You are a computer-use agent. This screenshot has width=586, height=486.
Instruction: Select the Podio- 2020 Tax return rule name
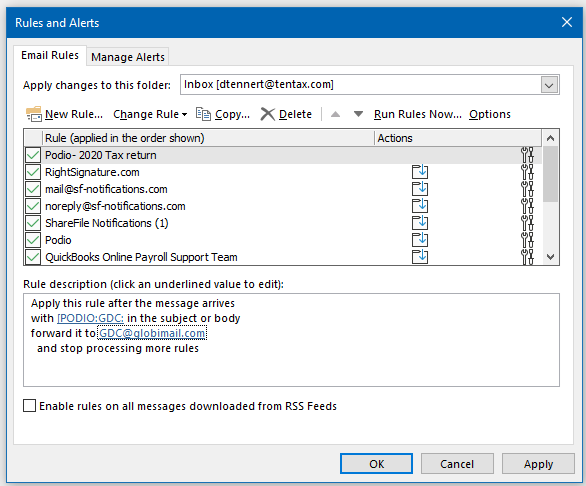pyautogui.click(x=101, y=155)
